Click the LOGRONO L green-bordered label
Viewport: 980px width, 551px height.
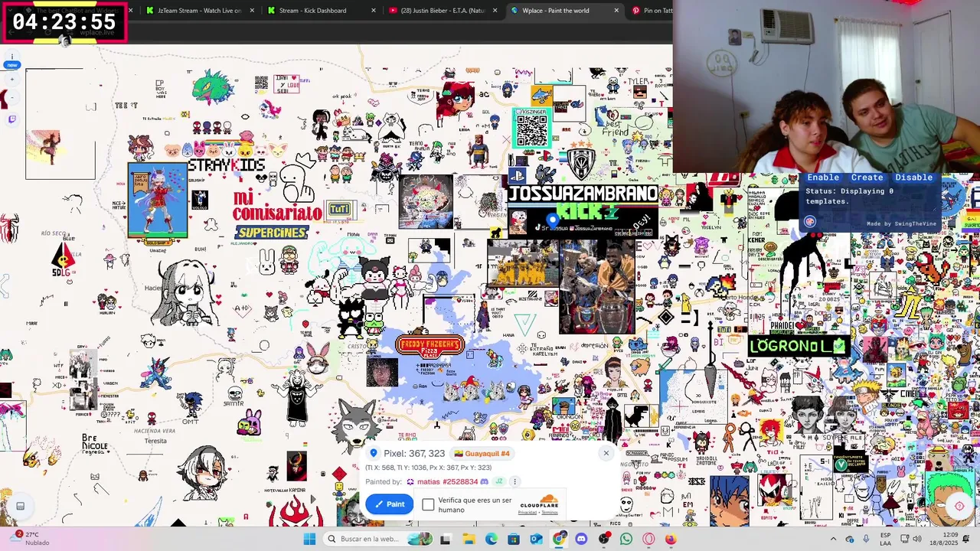[799, 346]
